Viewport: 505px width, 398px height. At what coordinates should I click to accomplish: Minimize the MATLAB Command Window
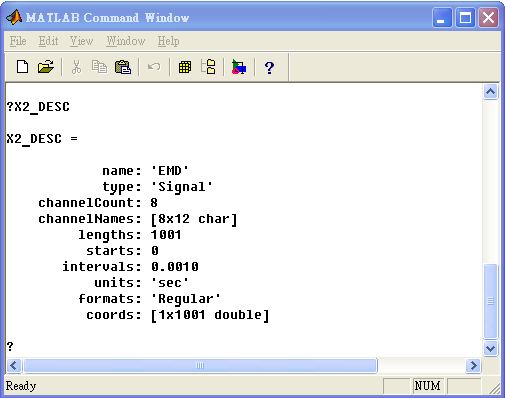442,18
